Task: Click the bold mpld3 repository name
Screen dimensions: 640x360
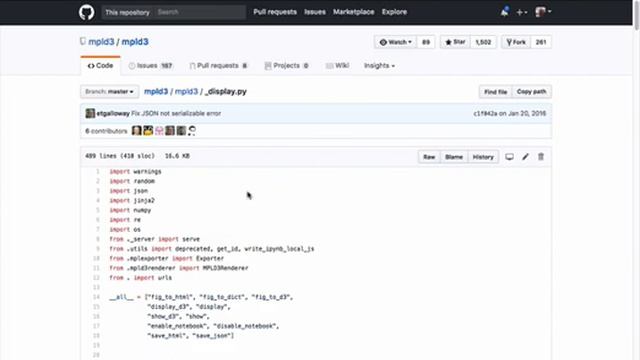Action: pos(135,42)
